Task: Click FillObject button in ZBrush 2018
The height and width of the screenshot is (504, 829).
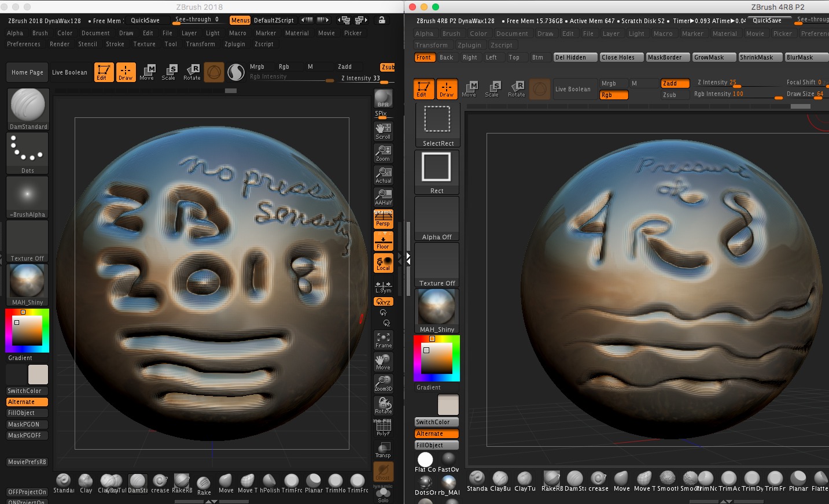Action: coord(27,413)
